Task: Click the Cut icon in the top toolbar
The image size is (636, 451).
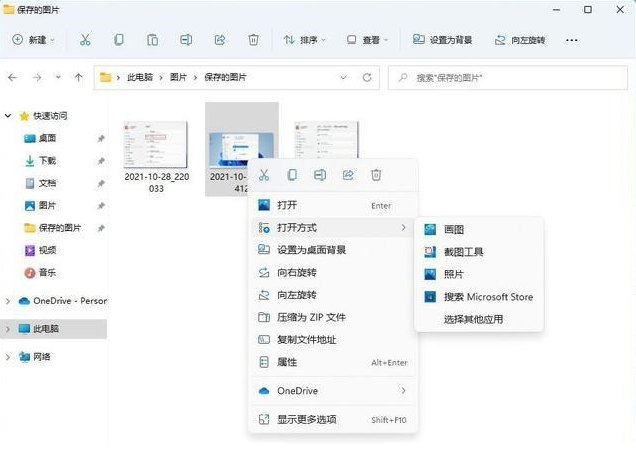Action: coord(85,40)
